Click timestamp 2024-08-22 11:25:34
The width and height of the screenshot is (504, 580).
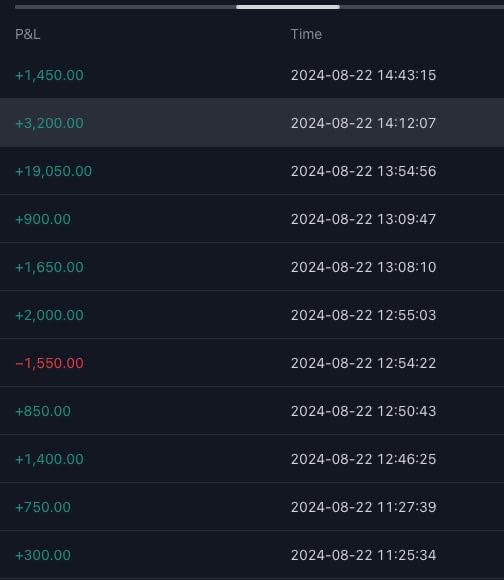pos(363,555)
